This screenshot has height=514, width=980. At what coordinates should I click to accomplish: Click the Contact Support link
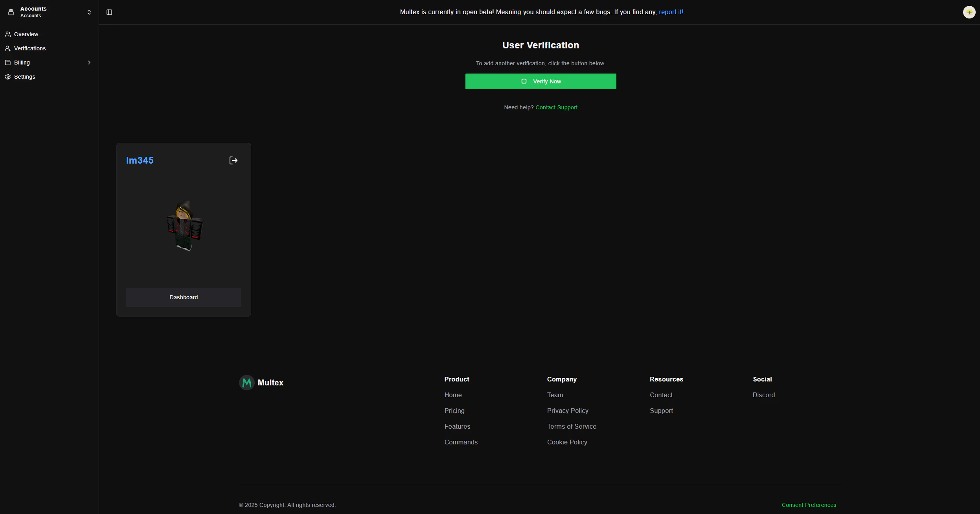point(556,107)
